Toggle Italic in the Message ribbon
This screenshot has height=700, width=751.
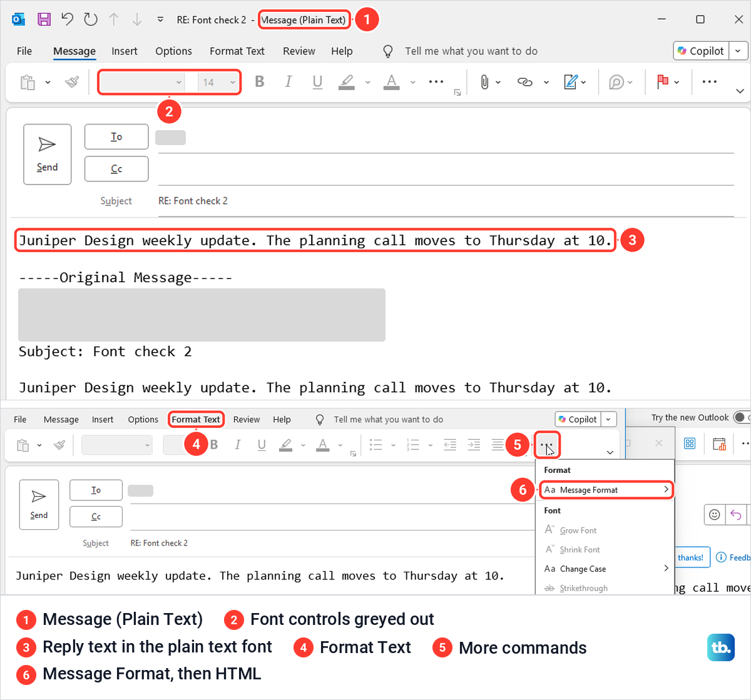(289, 81)
